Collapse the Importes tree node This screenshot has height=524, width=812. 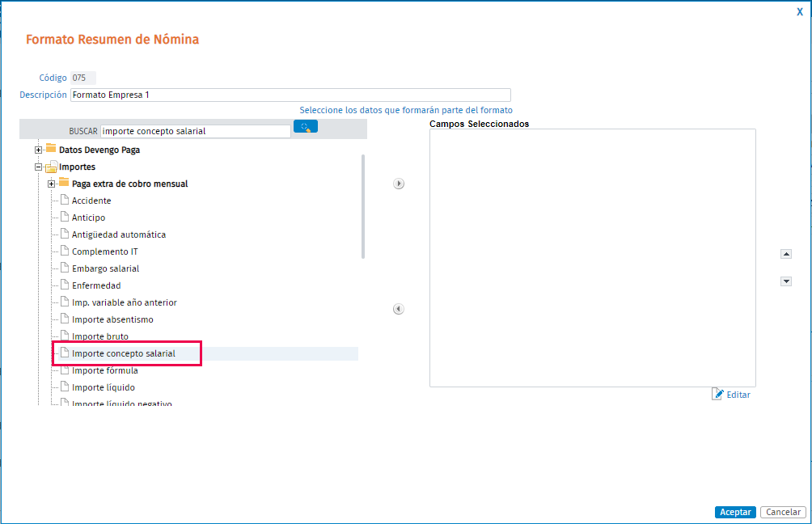38,167
